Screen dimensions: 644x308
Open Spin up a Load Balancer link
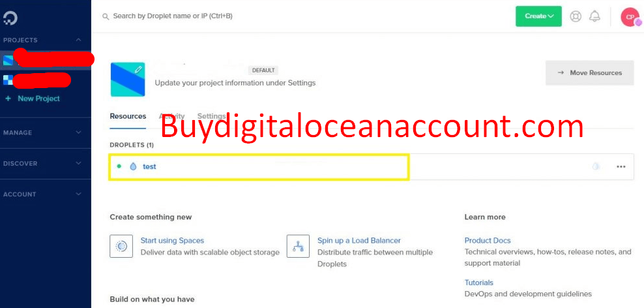pos(359,241)
